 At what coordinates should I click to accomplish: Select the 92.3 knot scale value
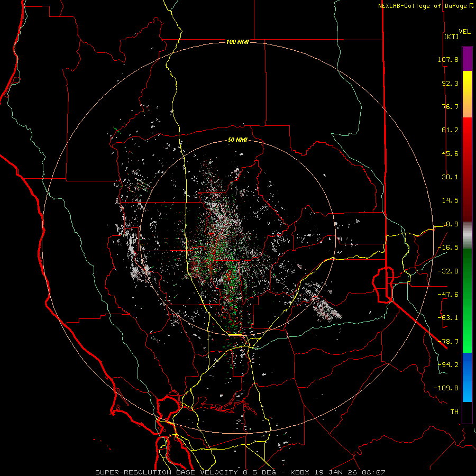coord(450,83)
